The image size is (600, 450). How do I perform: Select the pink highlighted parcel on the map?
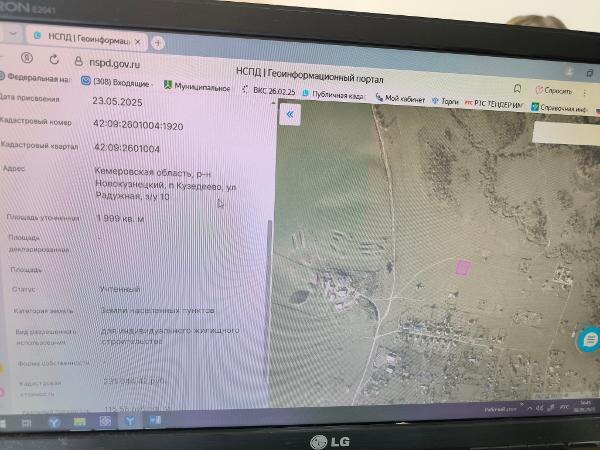tap(463, 267)
